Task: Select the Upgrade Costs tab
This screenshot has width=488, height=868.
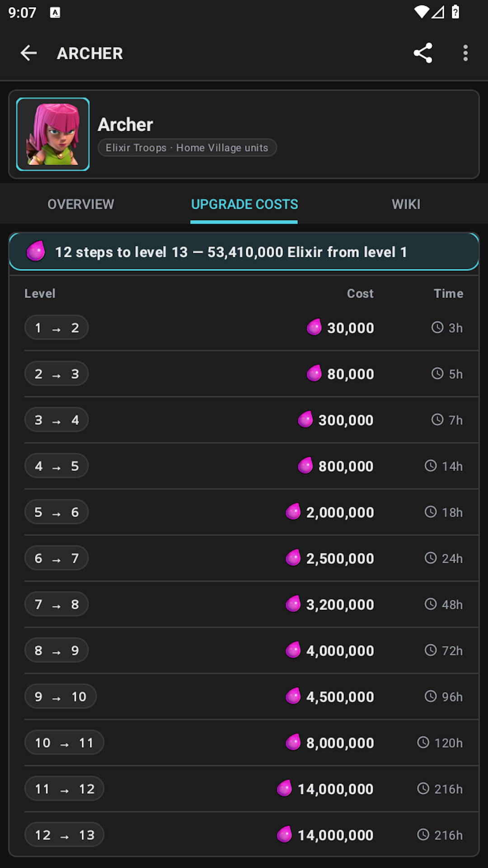Action: (244, 204)
